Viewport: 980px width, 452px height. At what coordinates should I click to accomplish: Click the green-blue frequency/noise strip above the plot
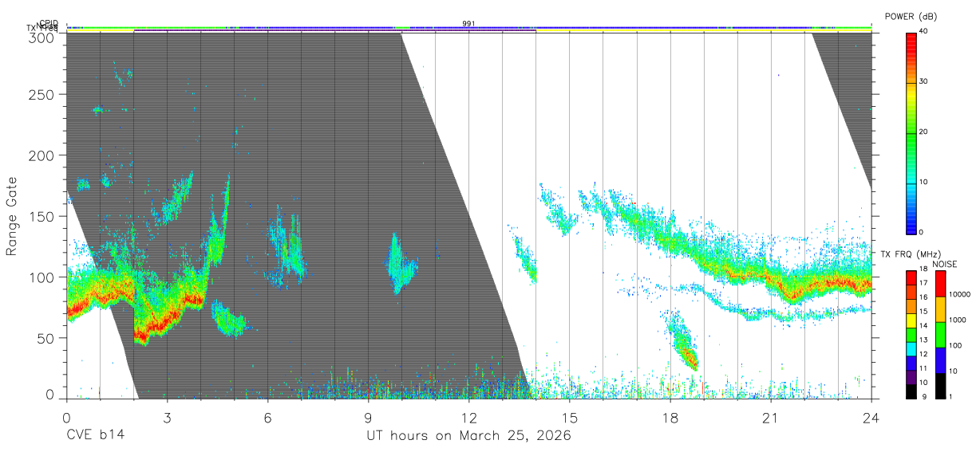pyautogui.click(x=468, y=29)
